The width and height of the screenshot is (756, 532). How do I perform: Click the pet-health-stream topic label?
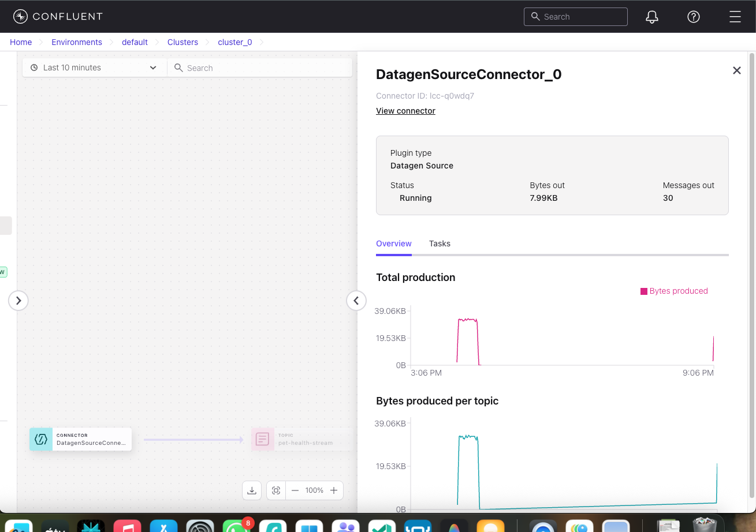306,443
